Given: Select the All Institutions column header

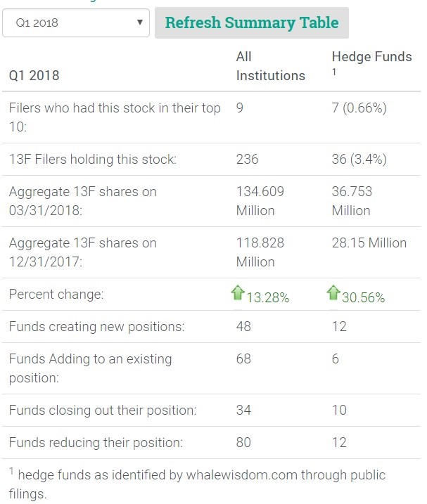Looking at the screenshot, I should pyautogui.click(x=270, y=65).
